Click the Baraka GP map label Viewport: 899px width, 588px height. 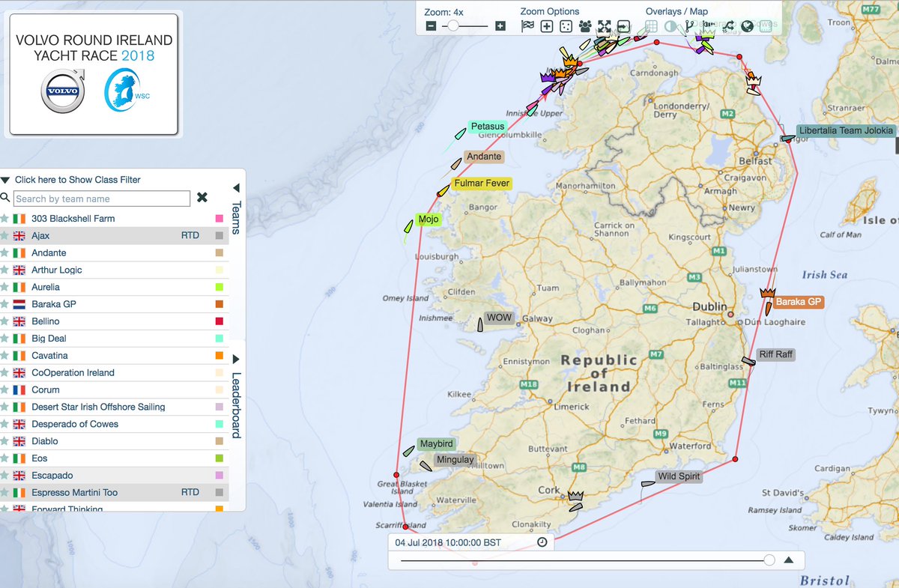pyautogui.click(x=799, y=303)
